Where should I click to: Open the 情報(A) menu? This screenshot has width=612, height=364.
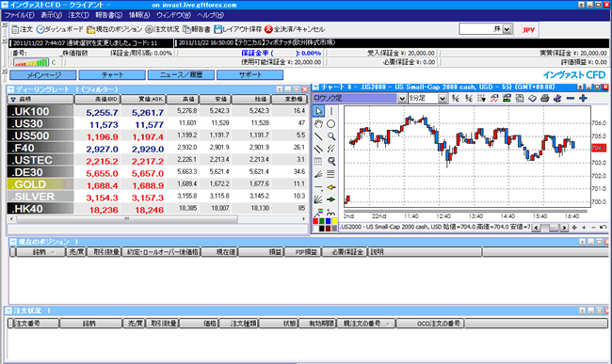pos(139,15)
